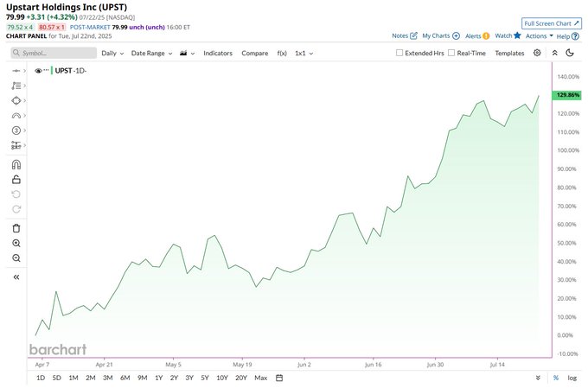This screenshot has width=588, height=388.
Task: Select the 1D time period
Action: coord(41,378)
